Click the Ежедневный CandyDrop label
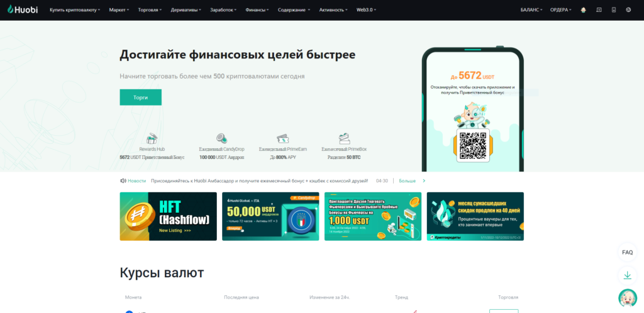The width and height of the screenshot is (644, 313). point(222,150)
